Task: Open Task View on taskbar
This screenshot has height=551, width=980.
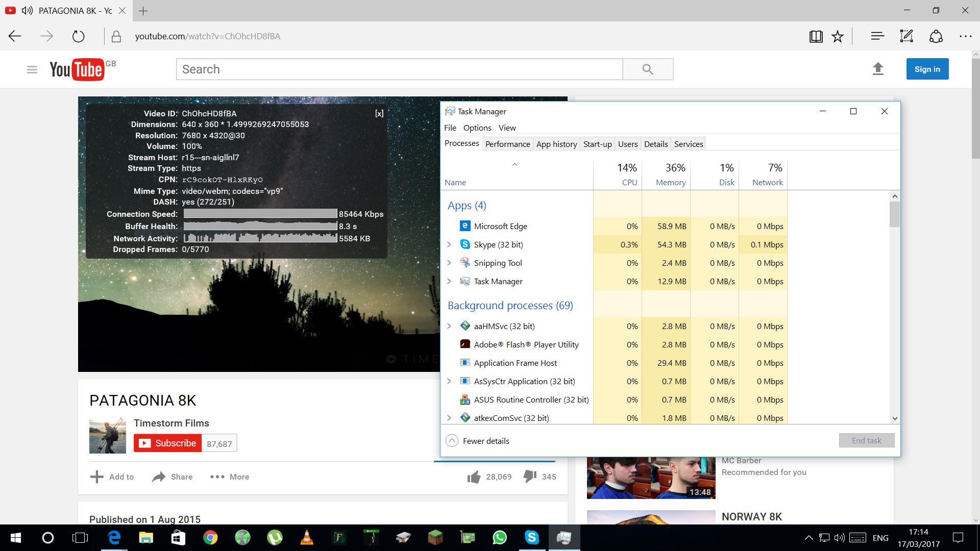Action: pos(80,538)
